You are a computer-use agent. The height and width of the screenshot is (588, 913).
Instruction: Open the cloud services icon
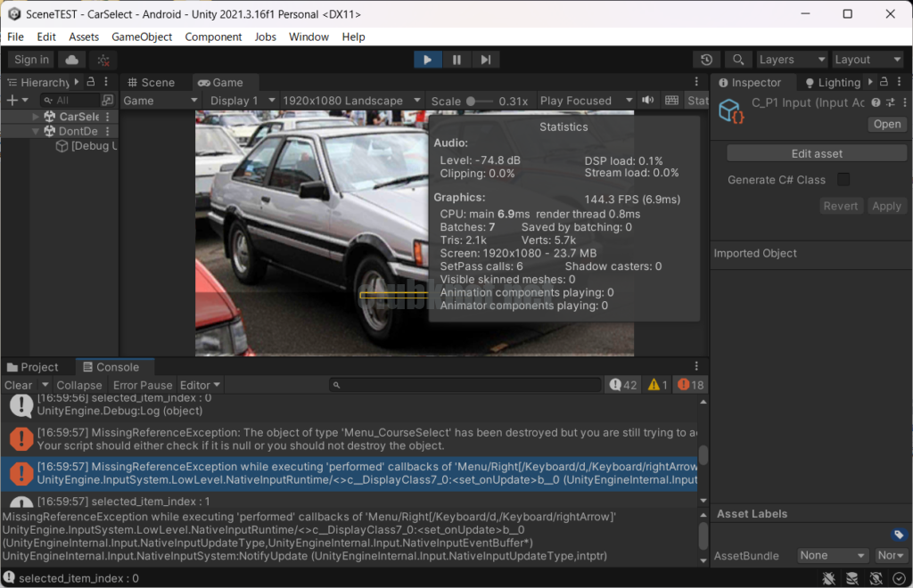point(71,60)
